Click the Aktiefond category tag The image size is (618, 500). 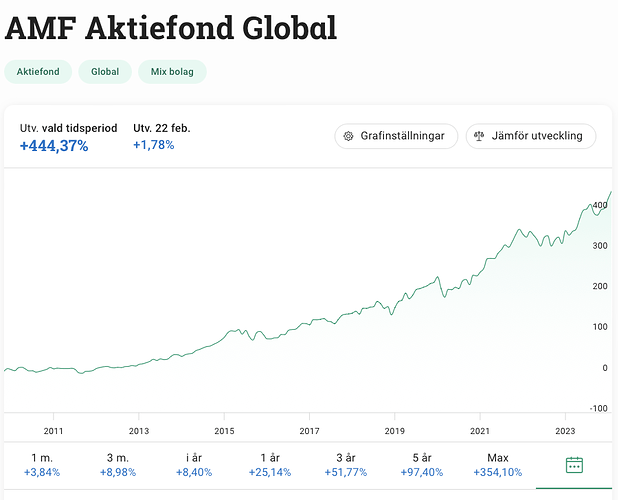click(38, 72)
